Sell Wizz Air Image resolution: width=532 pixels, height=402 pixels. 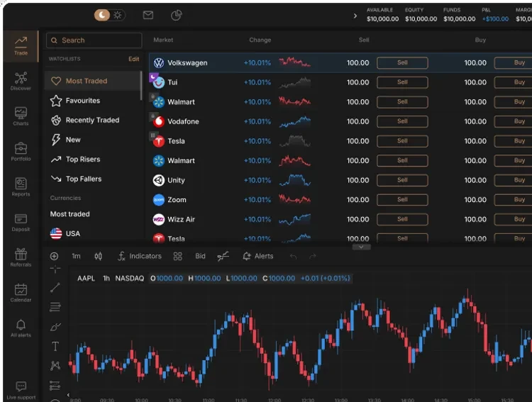(x=402, y=219)
